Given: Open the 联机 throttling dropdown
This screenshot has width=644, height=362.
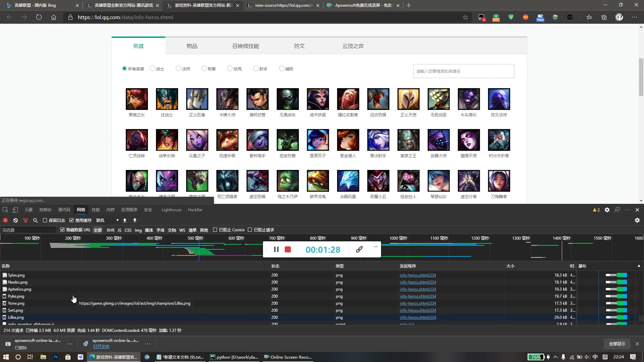Looking at the screenshot, I should [x=107, y=220].
